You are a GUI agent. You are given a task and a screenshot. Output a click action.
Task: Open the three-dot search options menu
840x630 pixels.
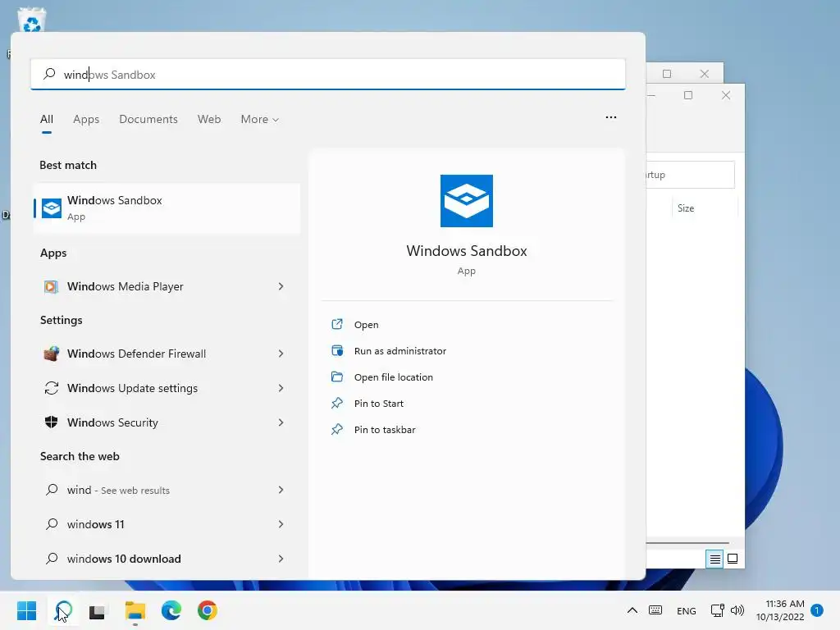coord(610,116)
